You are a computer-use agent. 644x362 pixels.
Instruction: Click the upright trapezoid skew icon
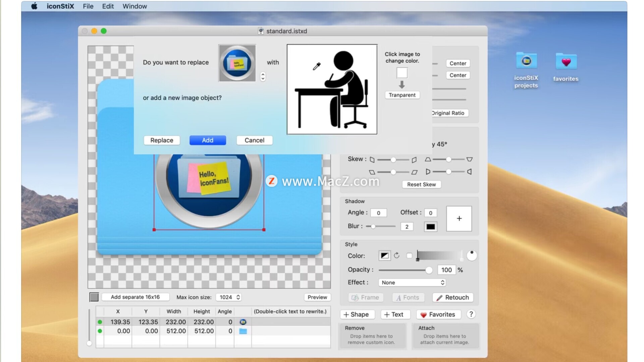[428, 160]
